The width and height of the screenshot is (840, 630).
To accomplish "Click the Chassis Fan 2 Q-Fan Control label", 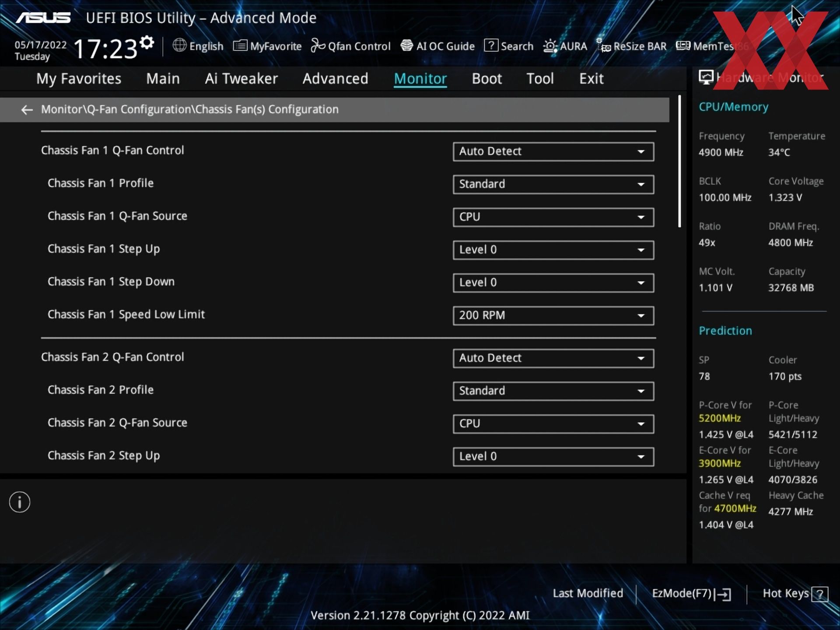I will 112,357.
